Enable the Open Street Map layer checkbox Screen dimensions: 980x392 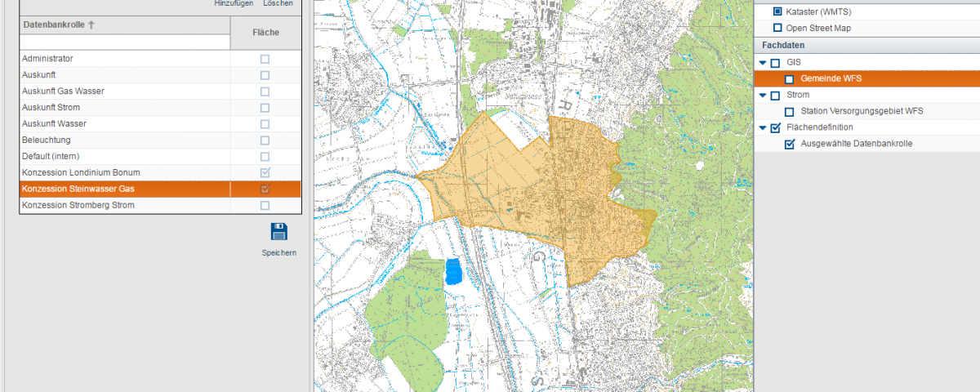tap(777, 28)
